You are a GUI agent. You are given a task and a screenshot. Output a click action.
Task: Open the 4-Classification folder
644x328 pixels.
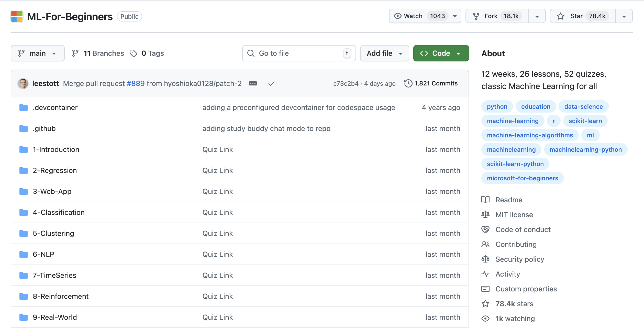(59, 212)
